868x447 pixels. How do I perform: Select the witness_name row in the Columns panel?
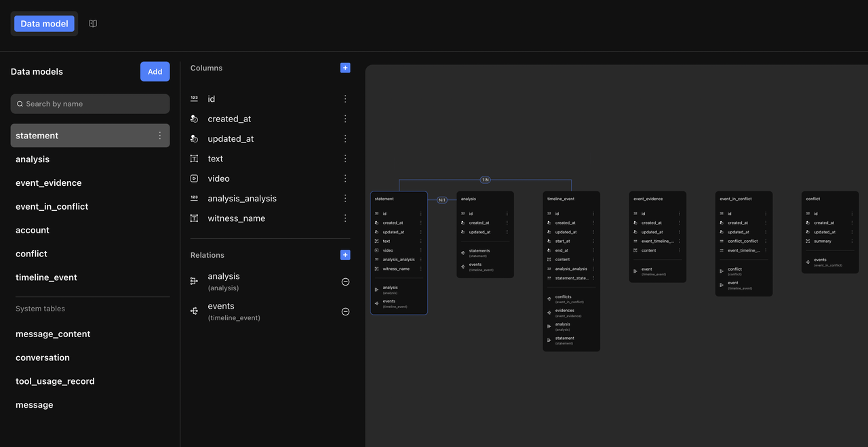coord(270,218)
